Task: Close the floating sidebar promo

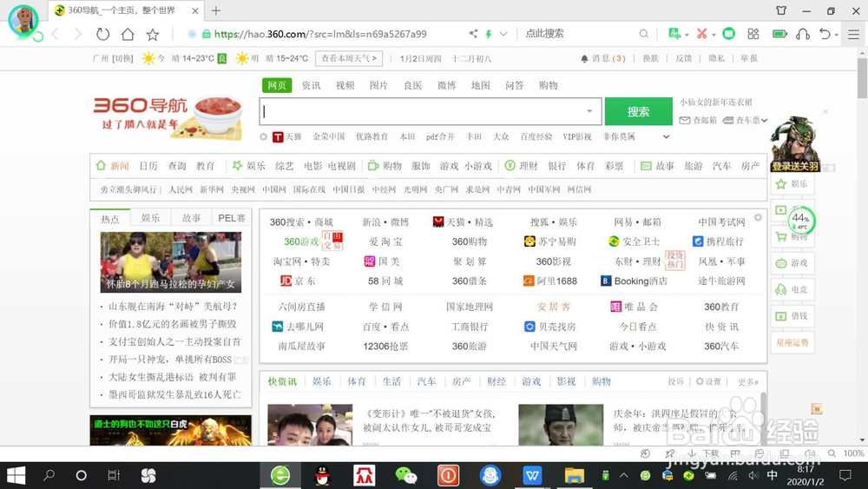Action: tap(825, 112)
